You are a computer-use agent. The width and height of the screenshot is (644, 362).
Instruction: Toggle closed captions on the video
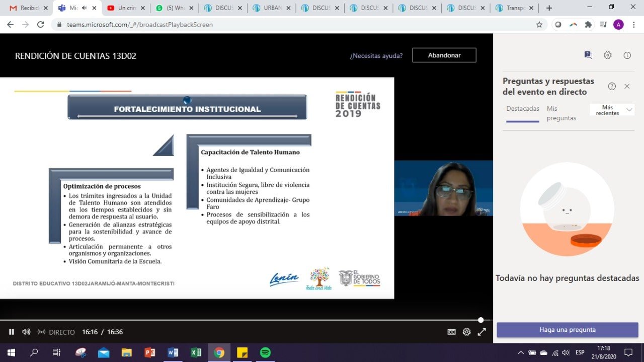452,332
